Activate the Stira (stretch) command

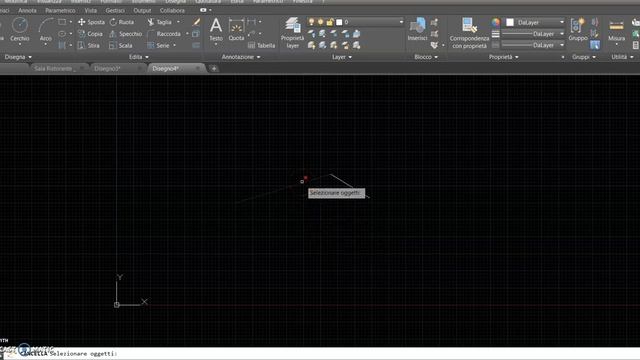(x=89, y=45)
